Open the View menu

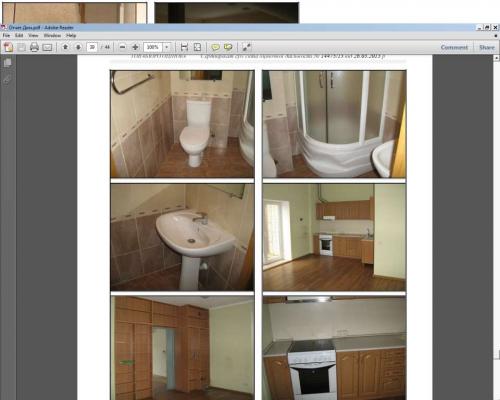pos(33,35)
